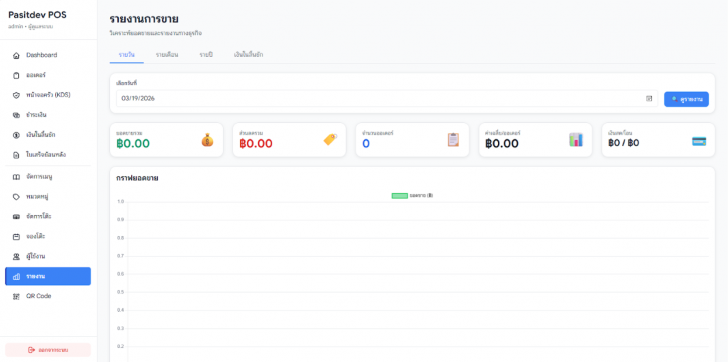728x362 pixels.
Task: Open เงินในลิ้นชัก cash drawer item in sidebar
Action: click(x=48, y=135)
